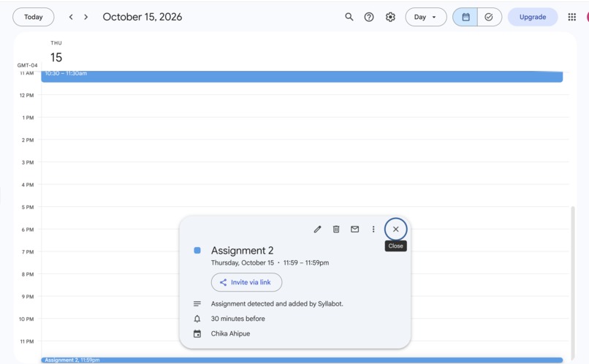Screen dimensions: 589x364
Task: Open event options three-dot menu
Action: pyautogui.click(x=373, y=229)
